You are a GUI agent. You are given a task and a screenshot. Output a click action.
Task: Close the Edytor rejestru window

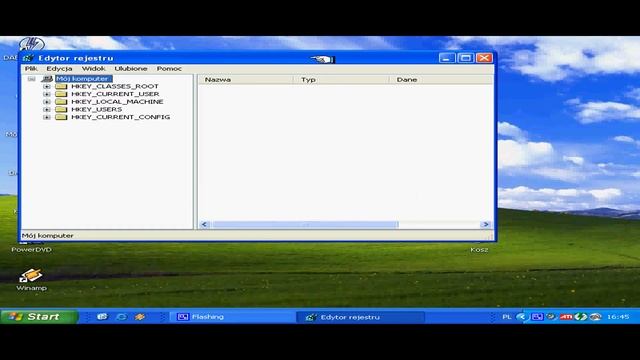(484, 58)
